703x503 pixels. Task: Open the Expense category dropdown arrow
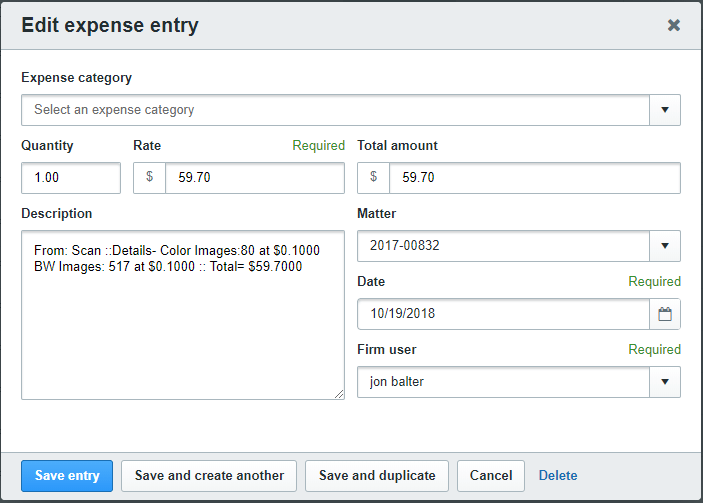click(665, 110)
